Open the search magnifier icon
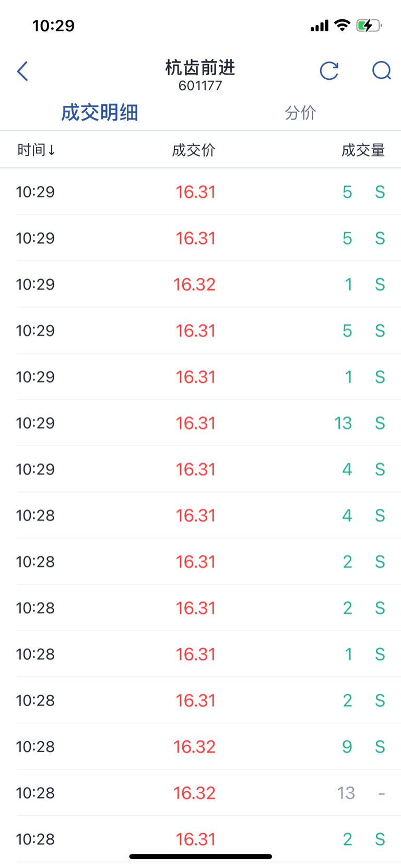Viewport: 401px width, 868px height. click(x=382, y=70)
